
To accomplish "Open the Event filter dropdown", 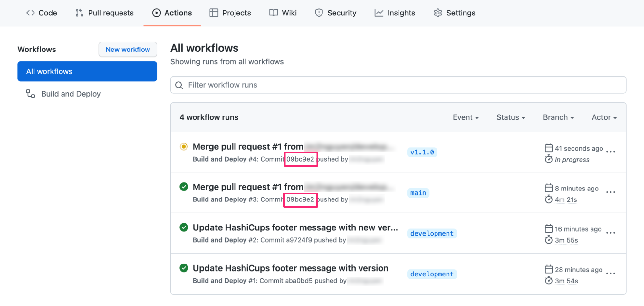I will tap(466, 117).
